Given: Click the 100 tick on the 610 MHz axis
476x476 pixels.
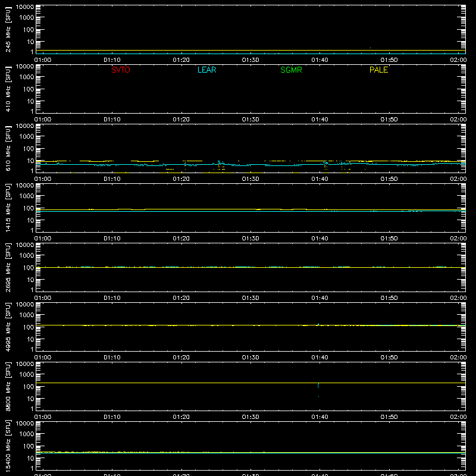Looking at the screenshot, I should coord(28,149).
